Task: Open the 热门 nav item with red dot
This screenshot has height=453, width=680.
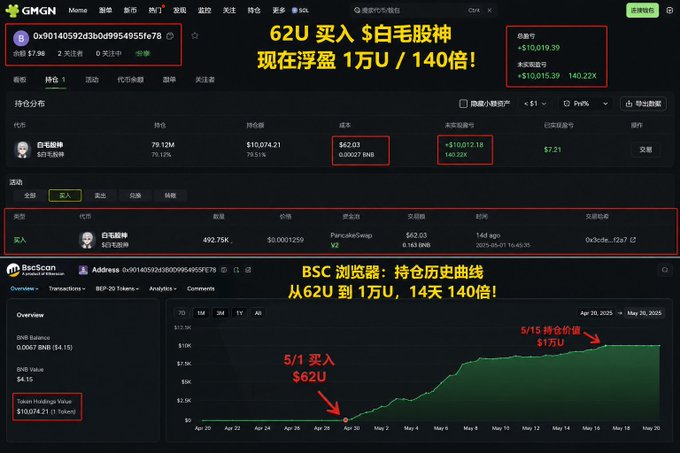Action: [x=155, y=10]
